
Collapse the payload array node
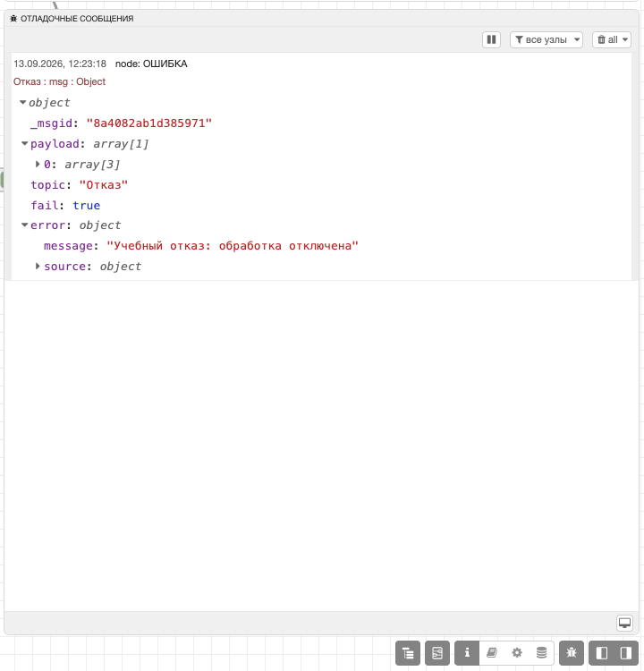[25, 144]
